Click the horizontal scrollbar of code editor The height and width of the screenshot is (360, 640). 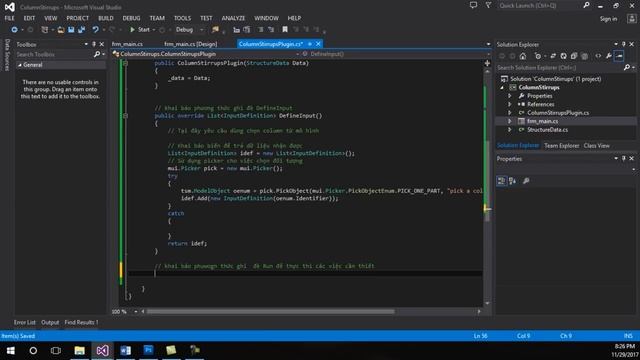[271, 311]
